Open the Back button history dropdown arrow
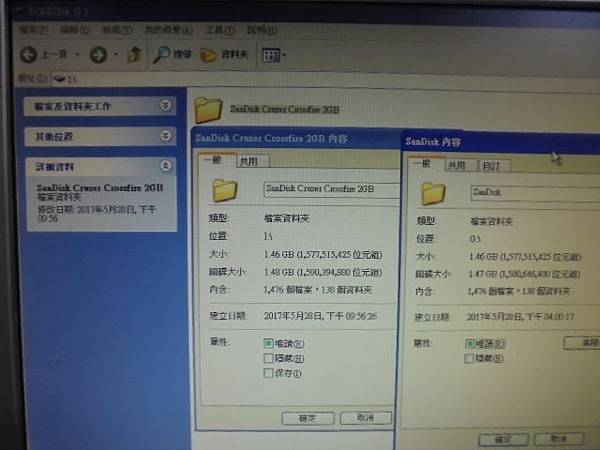 click(78, 55)
